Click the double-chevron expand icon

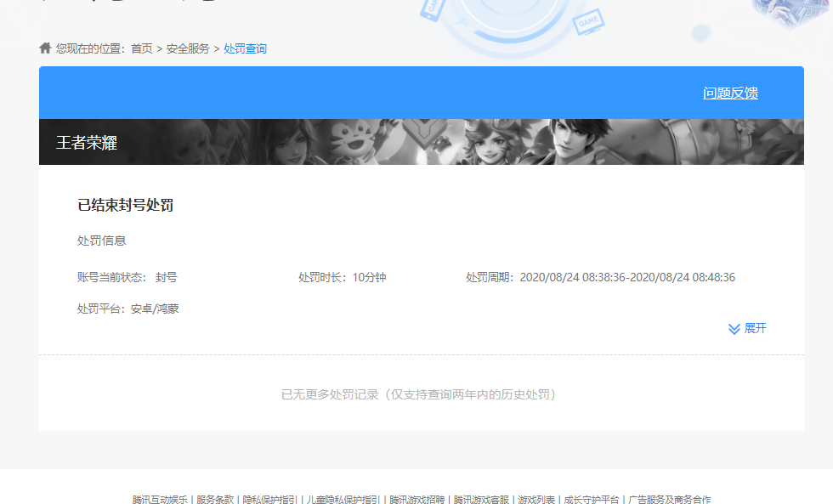[x=733, y=329]
